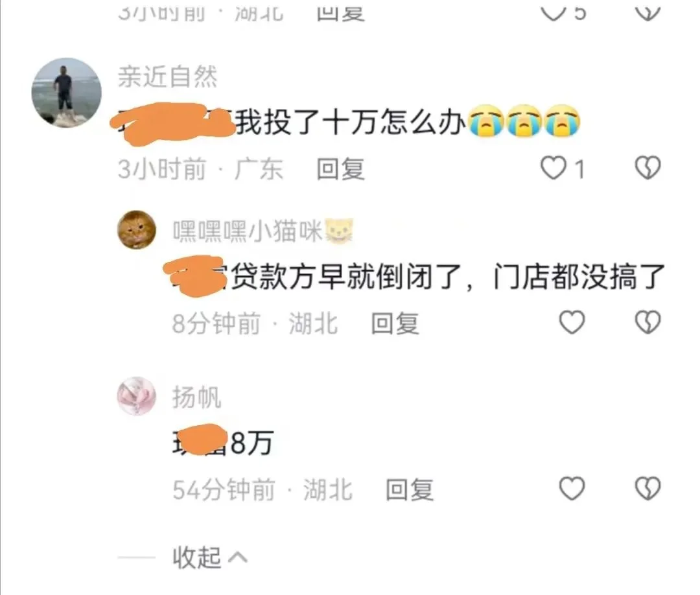Open 亲近自然 profile picture
The image size is (700, 595).
(x=67, y=93)
